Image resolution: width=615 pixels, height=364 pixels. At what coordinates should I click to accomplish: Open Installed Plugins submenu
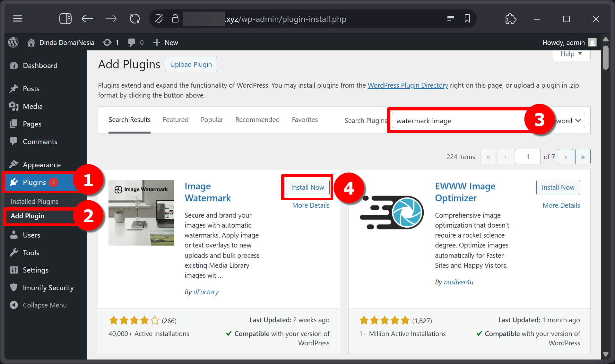pos(35,201)
